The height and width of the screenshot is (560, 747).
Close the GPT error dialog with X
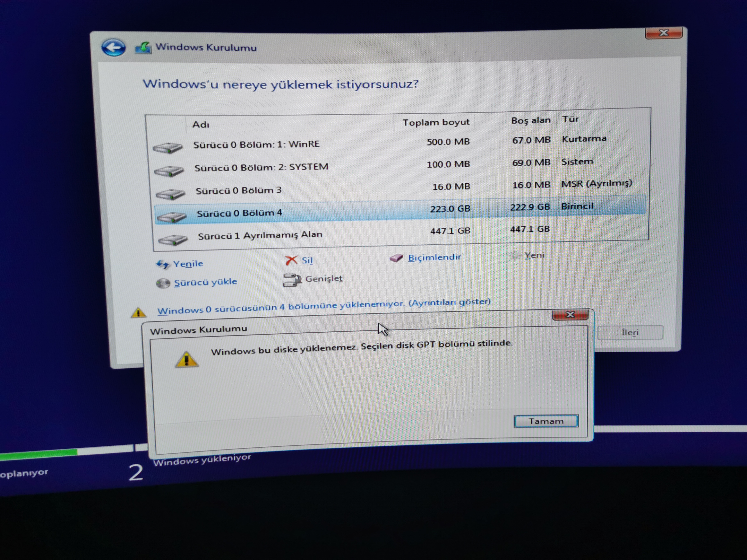[x=570, y=315]
